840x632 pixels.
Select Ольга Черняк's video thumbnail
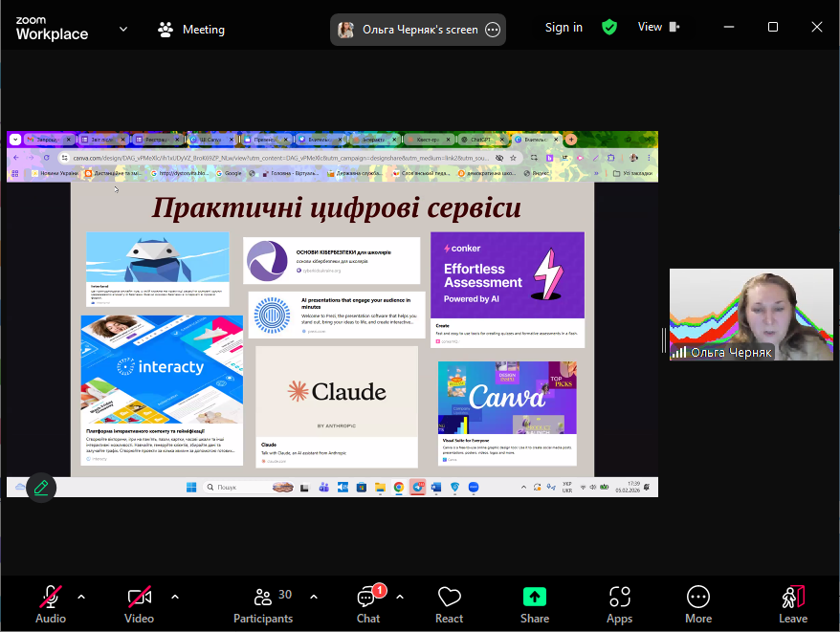click(750, 315)
